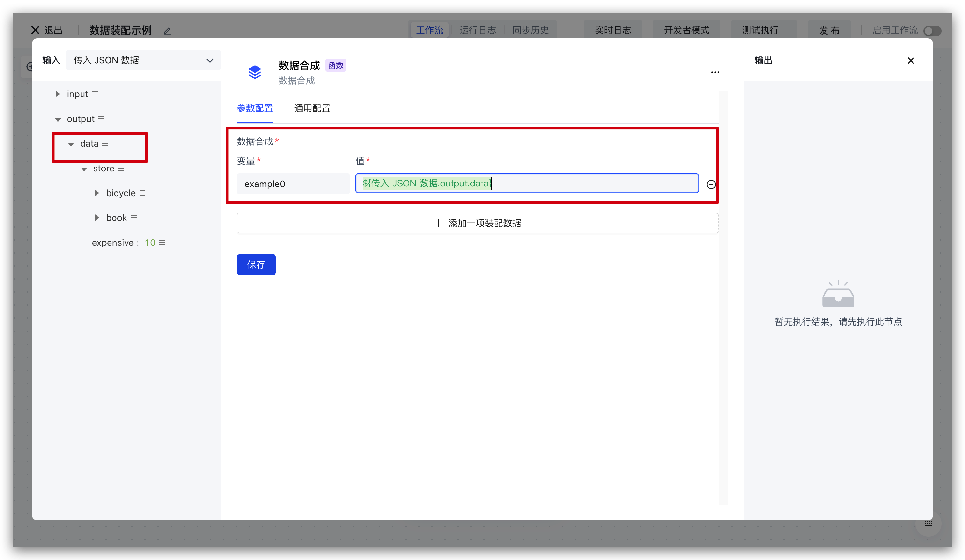
Task: Click the blue layers icon of 数据合成 node
Action: [x=255, y=72]
